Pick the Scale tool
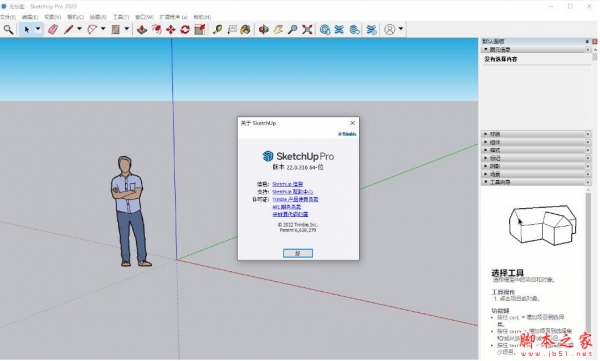 point(200,29)
